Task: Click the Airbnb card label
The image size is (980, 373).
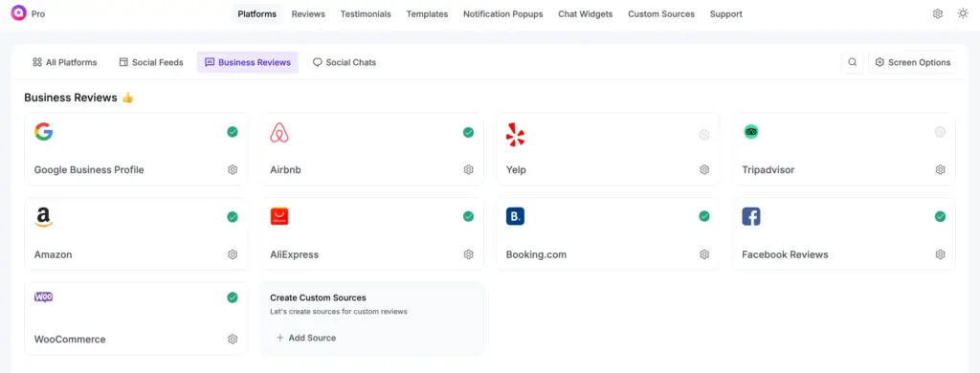Action: 285,170
